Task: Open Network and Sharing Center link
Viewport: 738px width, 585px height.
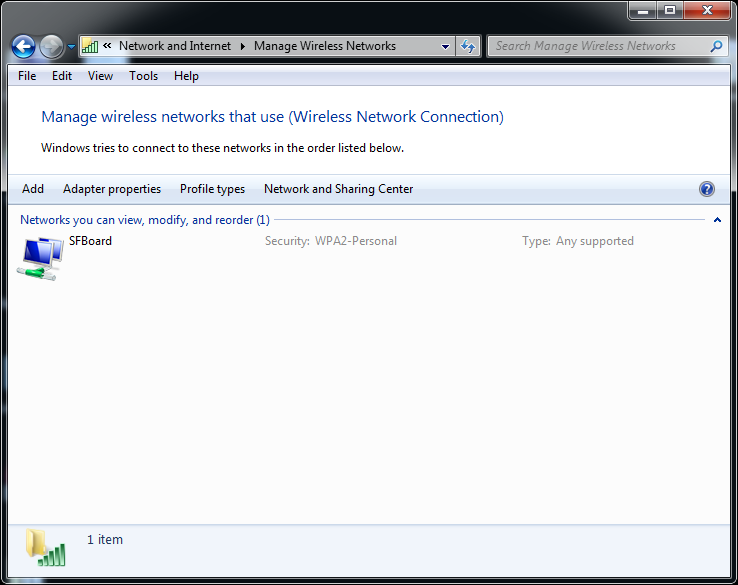Action: pyautogui.click(x=338, y=189)
